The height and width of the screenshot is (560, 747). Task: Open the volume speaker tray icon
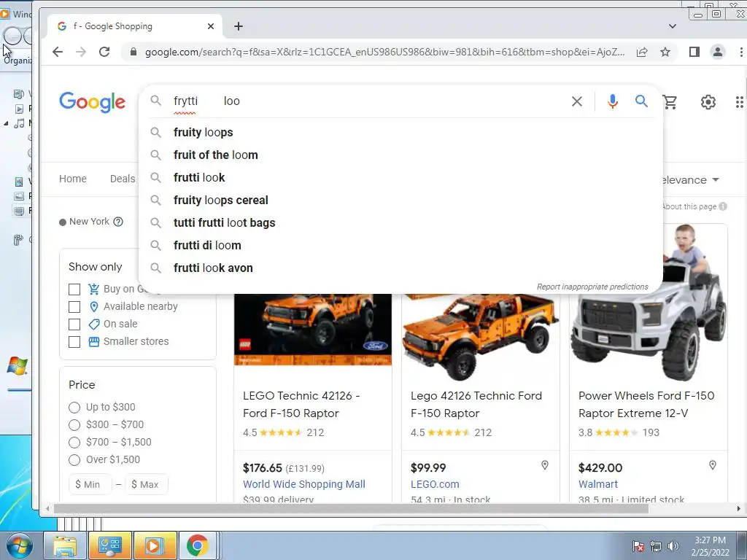673,546
